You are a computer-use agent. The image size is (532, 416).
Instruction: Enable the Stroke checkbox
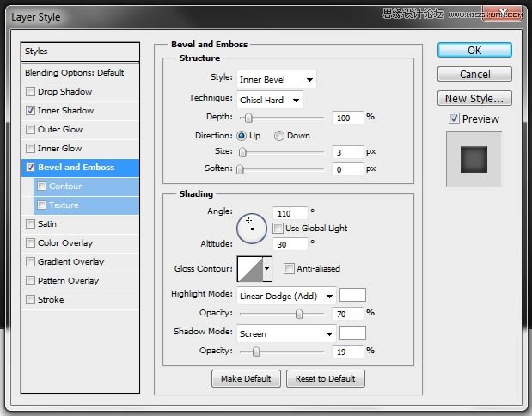31,300
